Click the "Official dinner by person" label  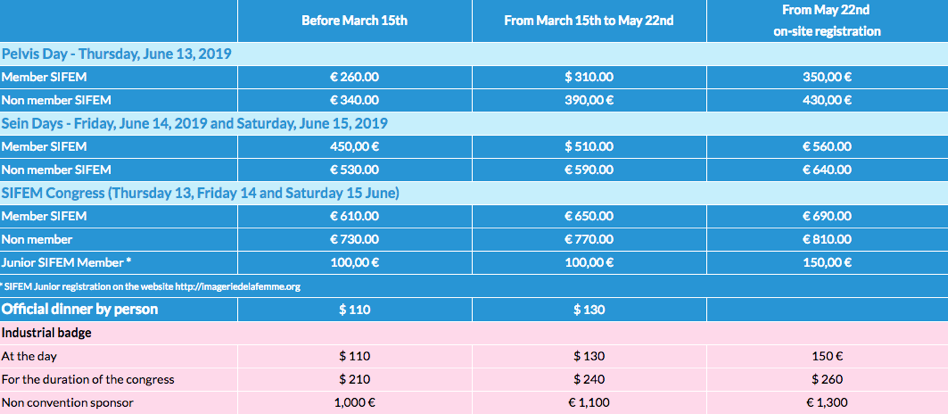[x=80, y=309]
